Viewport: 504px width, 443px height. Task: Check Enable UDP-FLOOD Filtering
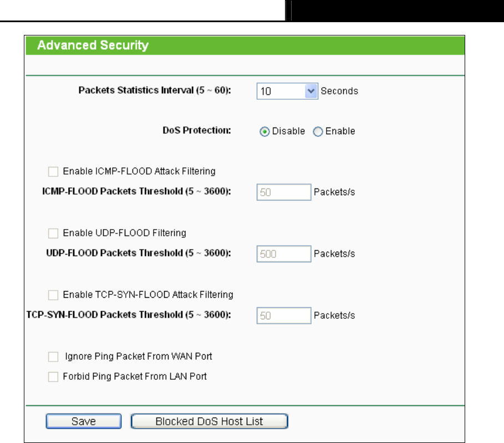click(x=53, y=233)
